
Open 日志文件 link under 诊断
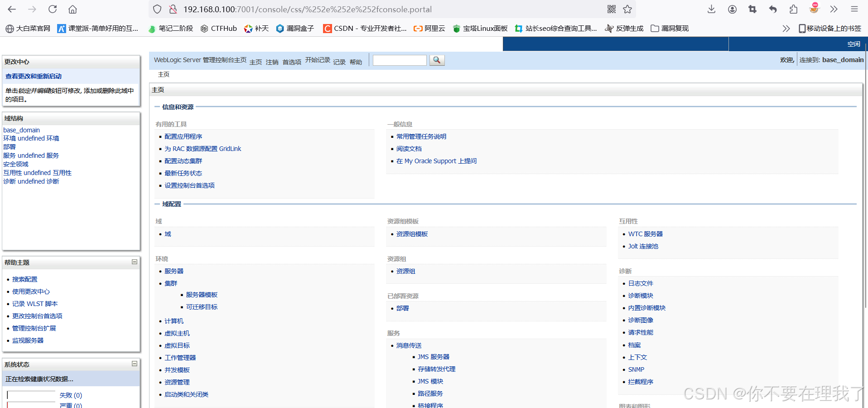641,283
